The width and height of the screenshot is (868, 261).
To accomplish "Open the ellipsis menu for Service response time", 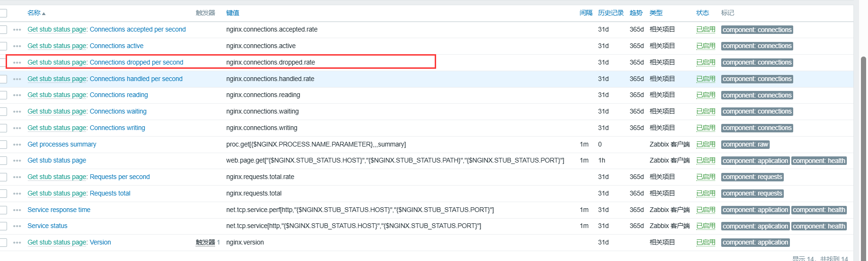I will pyautogui.click(x=17, y=210).
